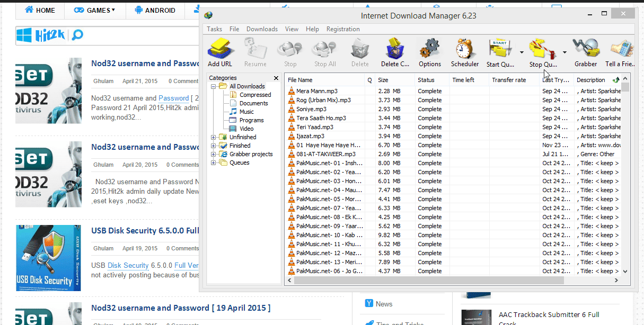Click the USB Disk Security thumbnail
644x325 pixels.
point(48,258)
